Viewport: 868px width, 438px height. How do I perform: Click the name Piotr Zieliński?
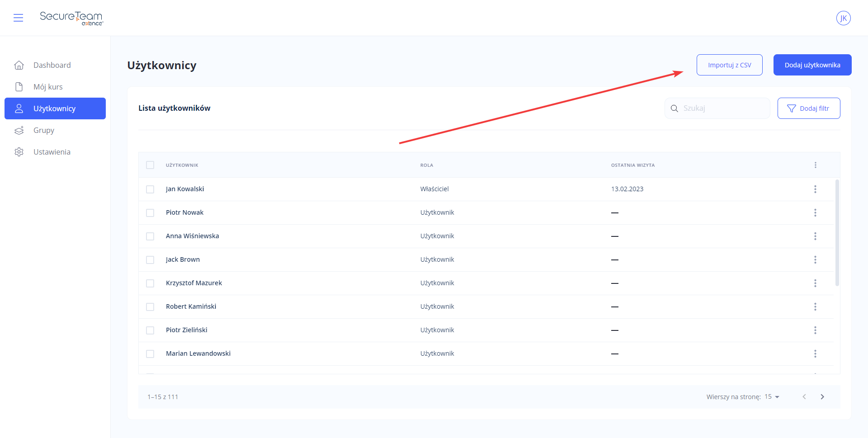186,330
